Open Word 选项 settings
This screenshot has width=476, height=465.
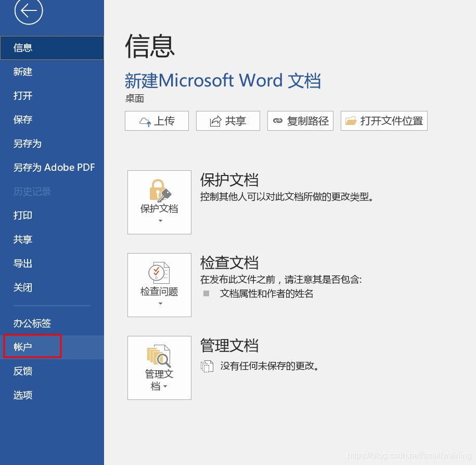tap(52, 395)
